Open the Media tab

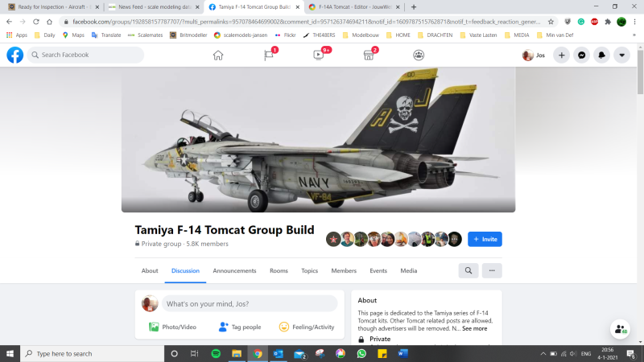[x=409, y=270]
